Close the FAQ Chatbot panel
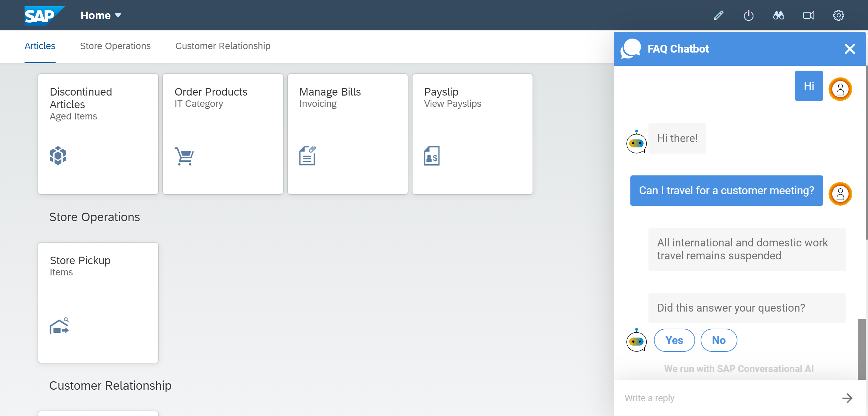The image size is (868, 416). [x=850, y=49]
